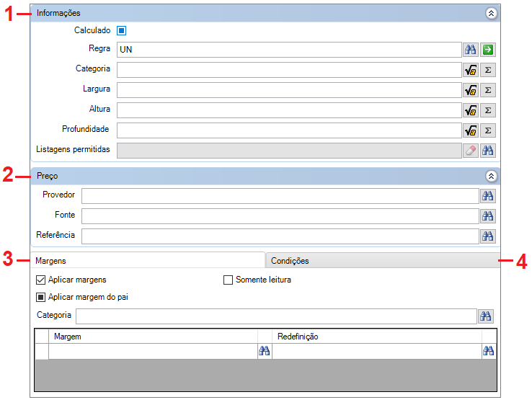Select the grid row header cell

click(42, 351)
